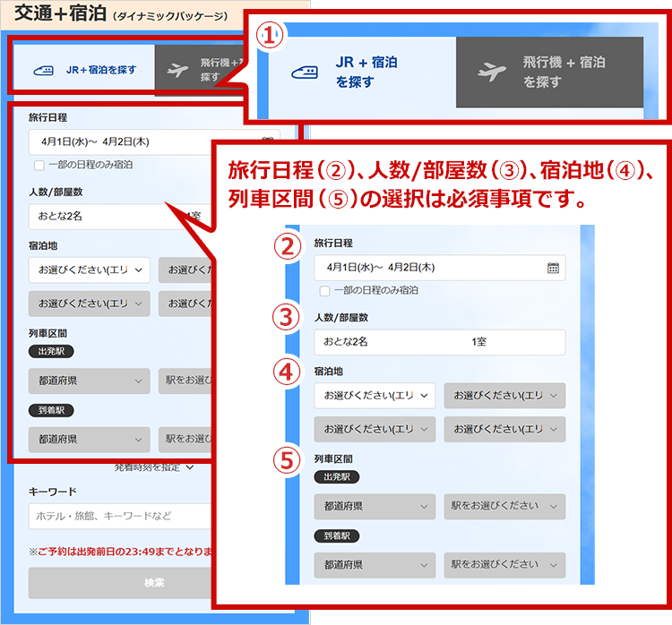672x625 pixels.
Task: Tick 一部の日程のみ宿泊 checkbox in enlarged callout
Action: click(x=325, y=291)
